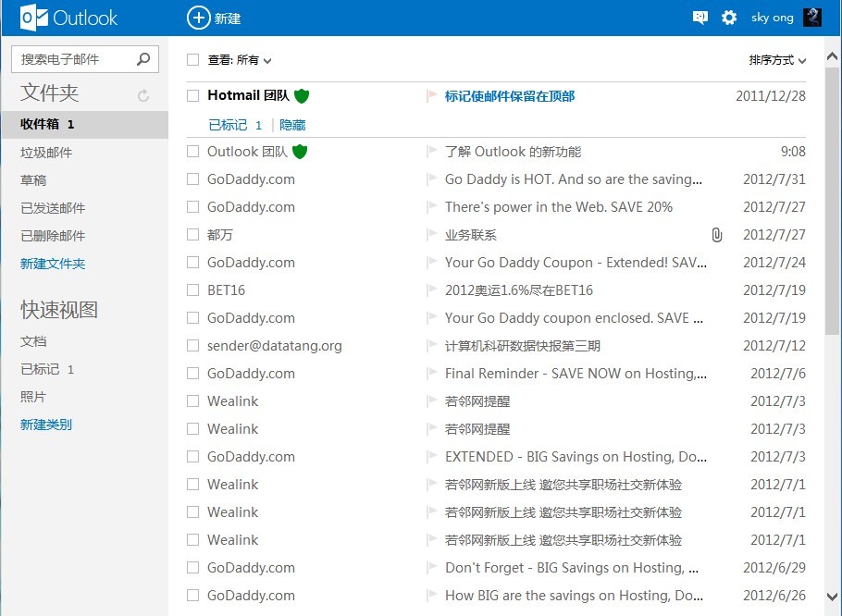842x616 pixels.
Task: Click the search magnifier icon
Action: 143,59
